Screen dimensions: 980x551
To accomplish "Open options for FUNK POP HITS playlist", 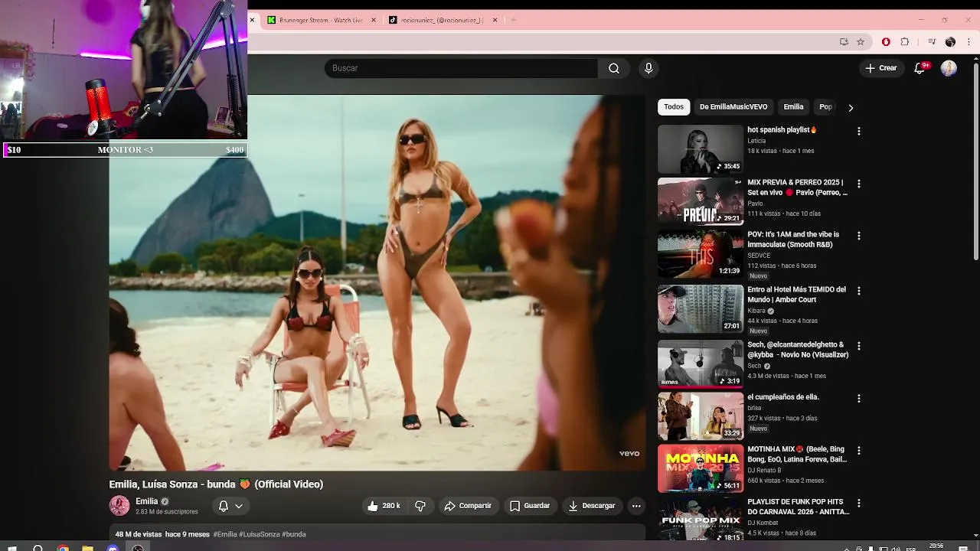I will [858, 503].
